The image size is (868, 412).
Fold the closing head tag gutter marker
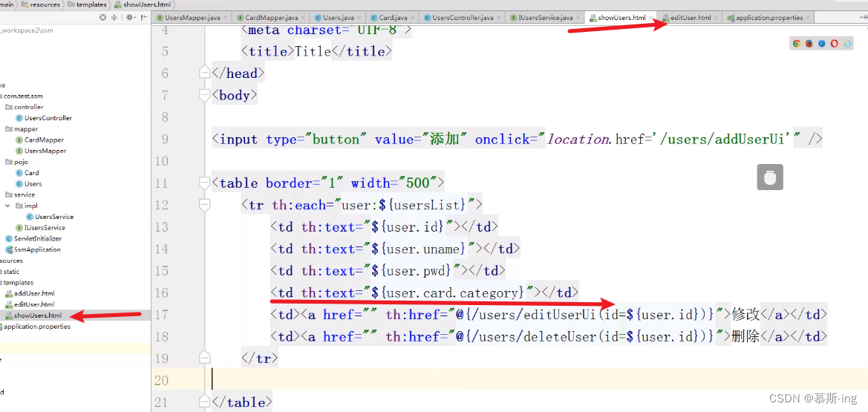pos(204,73)
